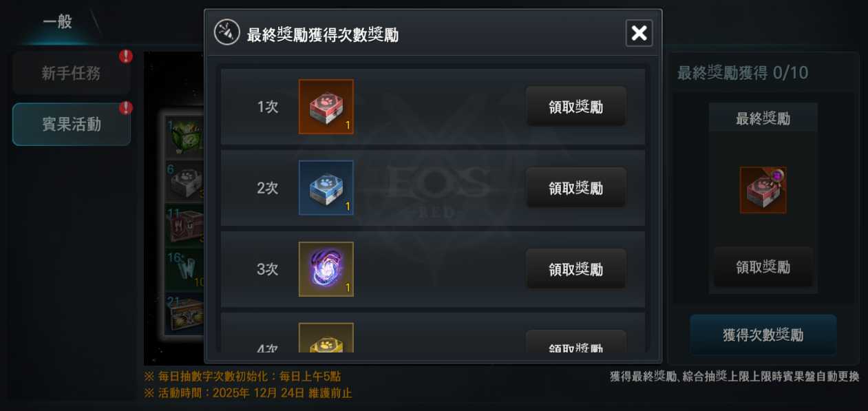Claim the 2次 reward with 領取獎勵
868x411 pixels.
click(576, 188)
